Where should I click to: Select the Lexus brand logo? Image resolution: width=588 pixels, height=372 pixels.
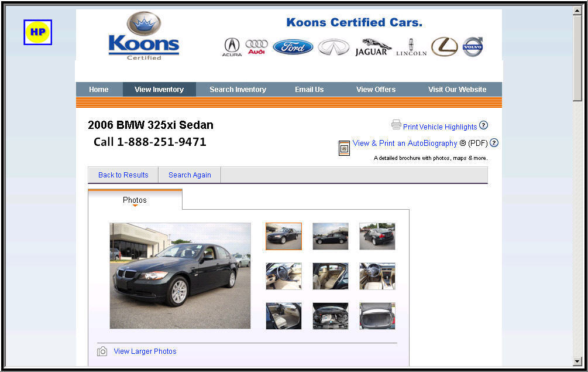445,47
